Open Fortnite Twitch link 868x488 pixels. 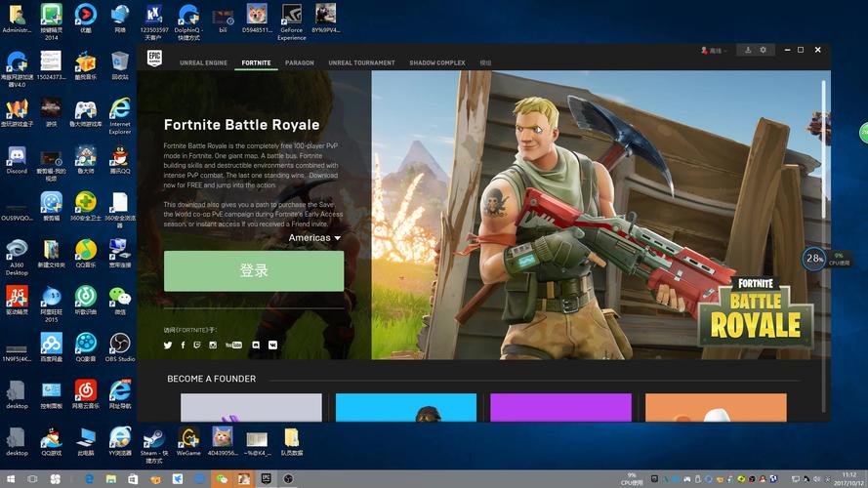[x=197, y=345]
